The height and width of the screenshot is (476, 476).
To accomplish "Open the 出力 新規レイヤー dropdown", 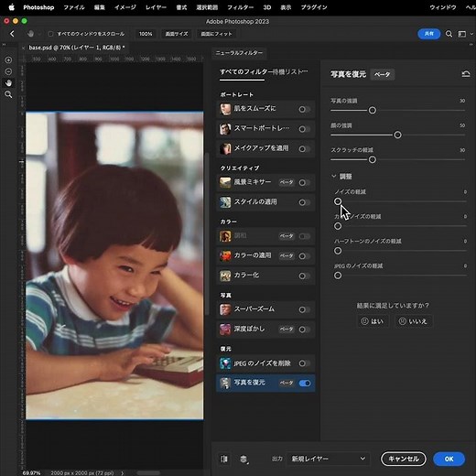I will (x=328, y=459).
